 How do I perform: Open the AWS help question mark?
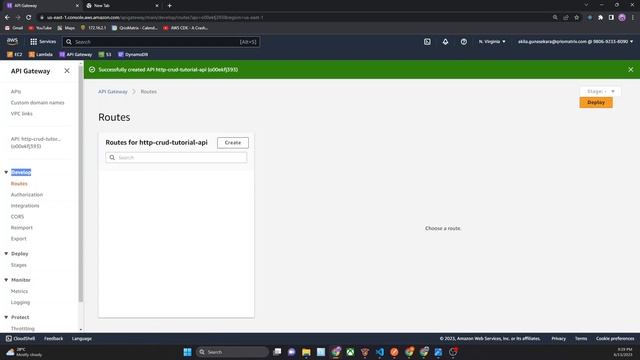(x=464, y=42)
